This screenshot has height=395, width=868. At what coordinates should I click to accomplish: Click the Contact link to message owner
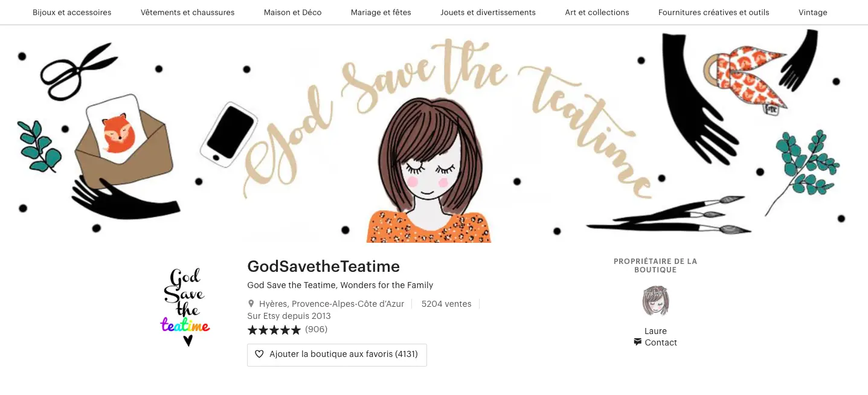coord(661,342)
